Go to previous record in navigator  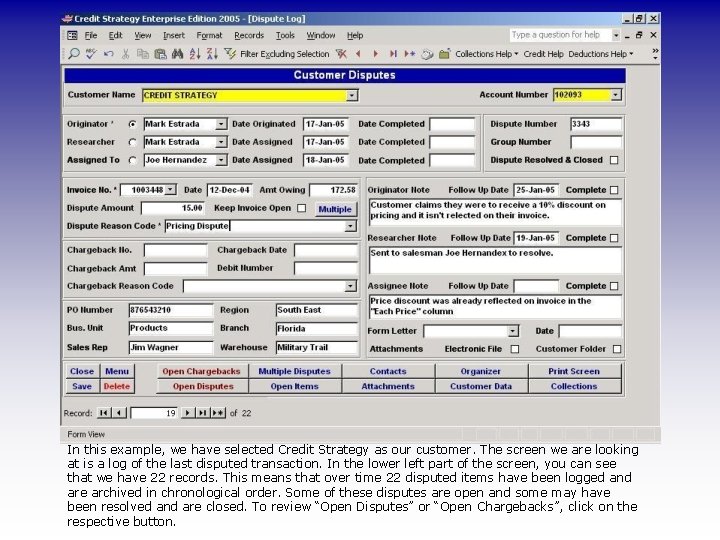119,413
